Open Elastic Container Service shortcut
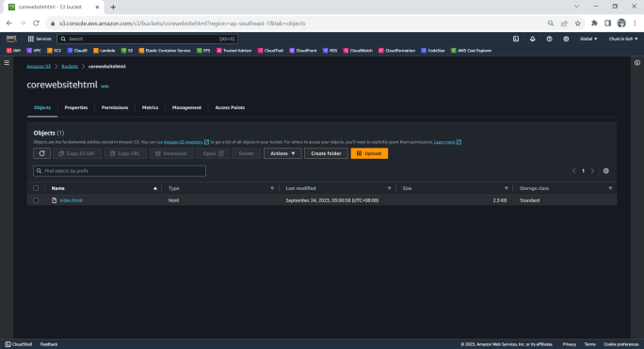The image size is (644, 349). click(x=165, y=51)
